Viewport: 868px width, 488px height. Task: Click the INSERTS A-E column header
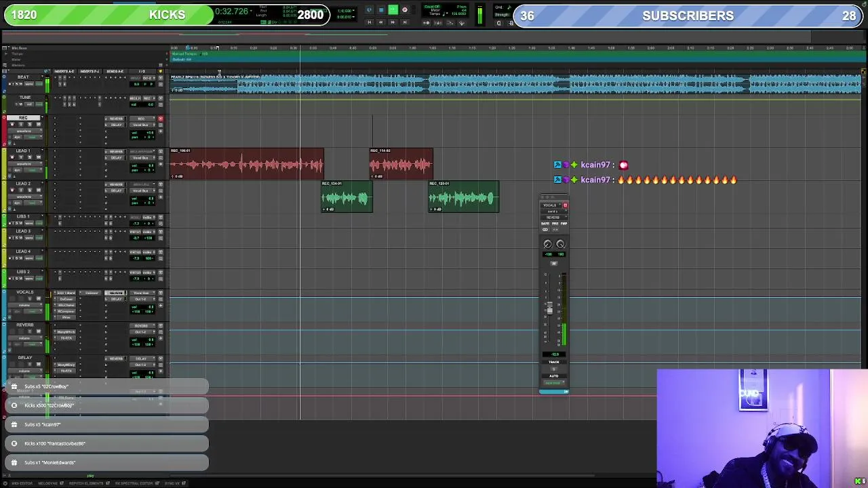[x=64, y=71]
